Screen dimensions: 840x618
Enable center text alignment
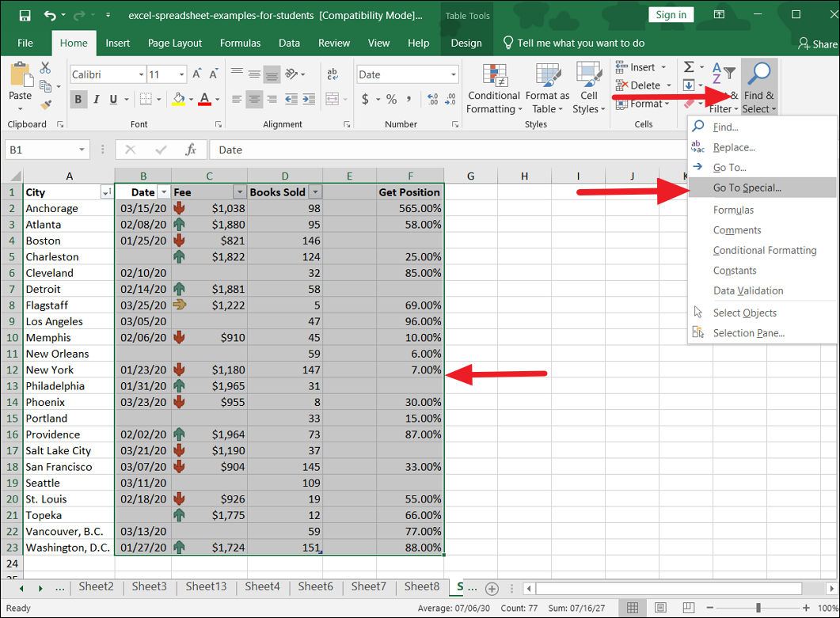click(253, 99)
